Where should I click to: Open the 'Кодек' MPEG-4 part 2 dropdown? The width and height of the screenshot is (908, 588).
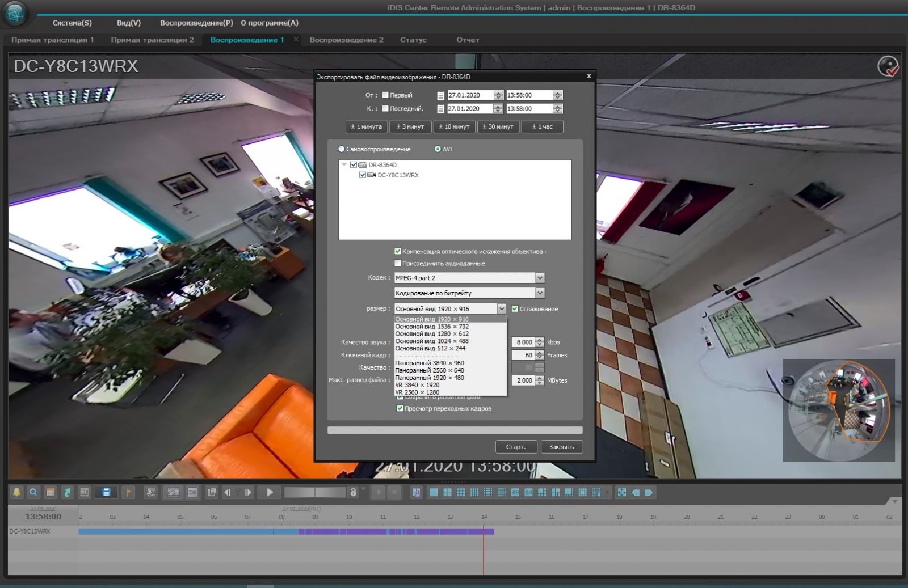click(540, 278)
